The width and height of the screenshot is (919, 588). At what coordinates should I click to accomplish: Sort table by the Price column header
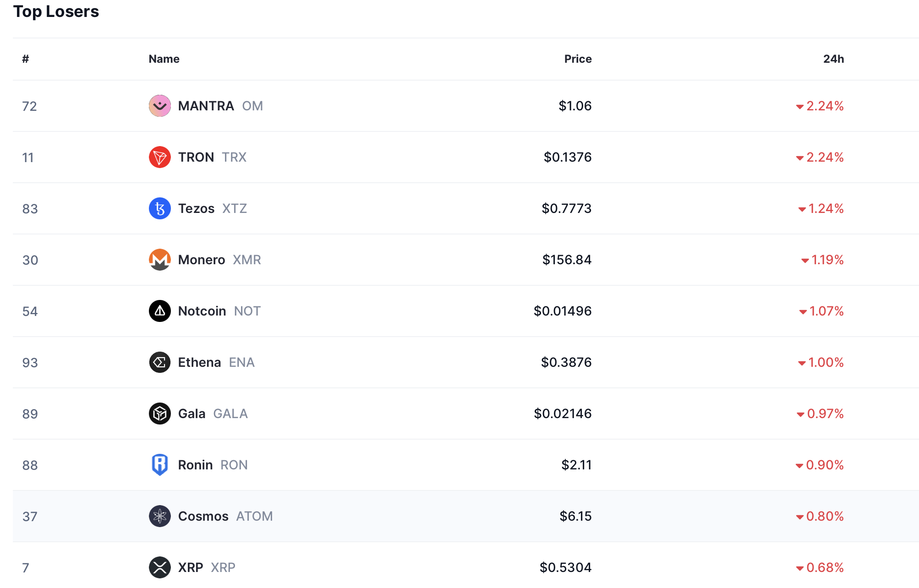pyautogui.click(x=577, y=59)
